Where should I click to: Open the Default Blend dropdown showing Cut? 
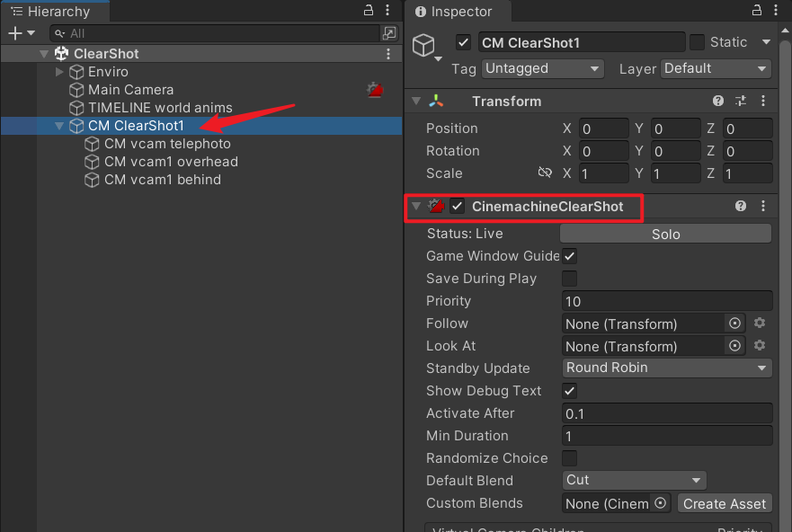coord(634,480)
